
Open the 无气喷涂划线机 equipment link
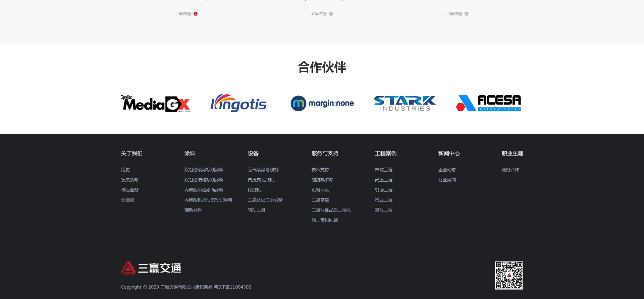(x=263, y=170)
